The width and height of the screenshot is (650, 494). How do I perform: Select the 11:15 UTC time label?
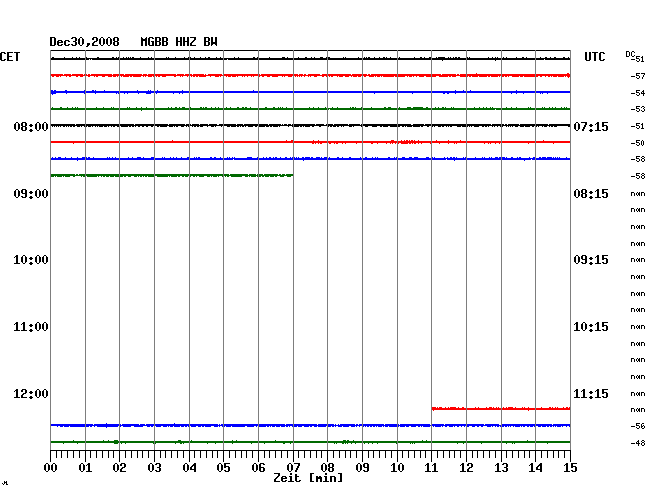[x=591, y=394]
